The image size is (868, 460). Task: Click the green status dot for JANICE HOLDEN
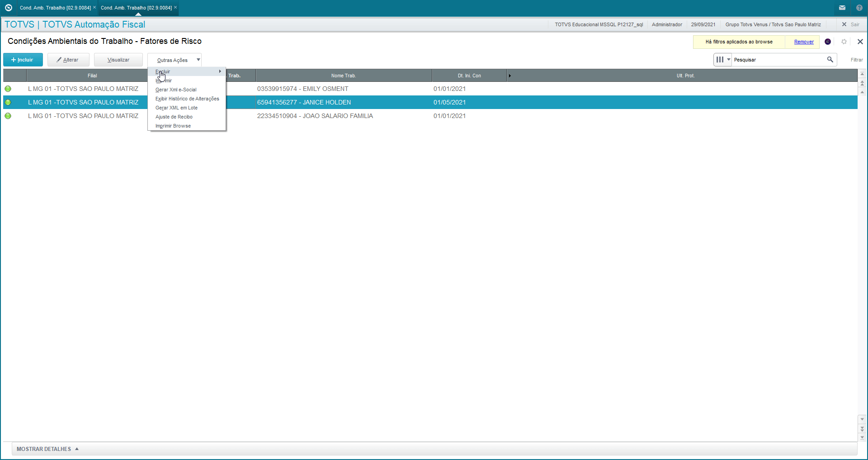(8, 102)
